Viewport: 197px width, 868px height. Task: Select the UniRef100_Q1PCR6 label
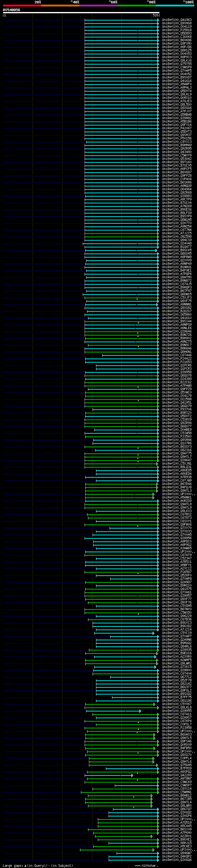pyautogui.click(x=177, y=365)
